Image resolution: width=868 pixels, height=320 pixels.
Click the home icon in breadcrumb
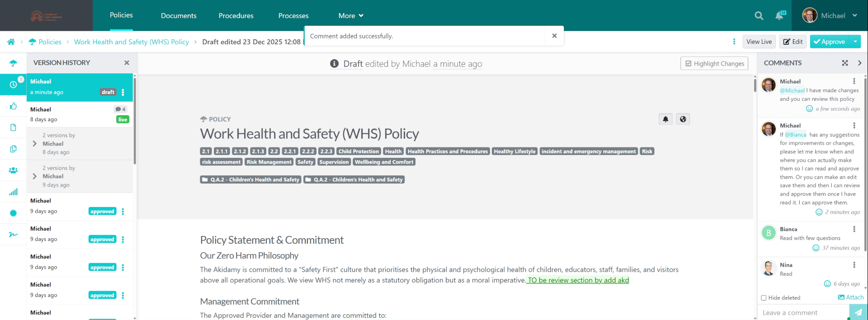click(x=11, y=42)
